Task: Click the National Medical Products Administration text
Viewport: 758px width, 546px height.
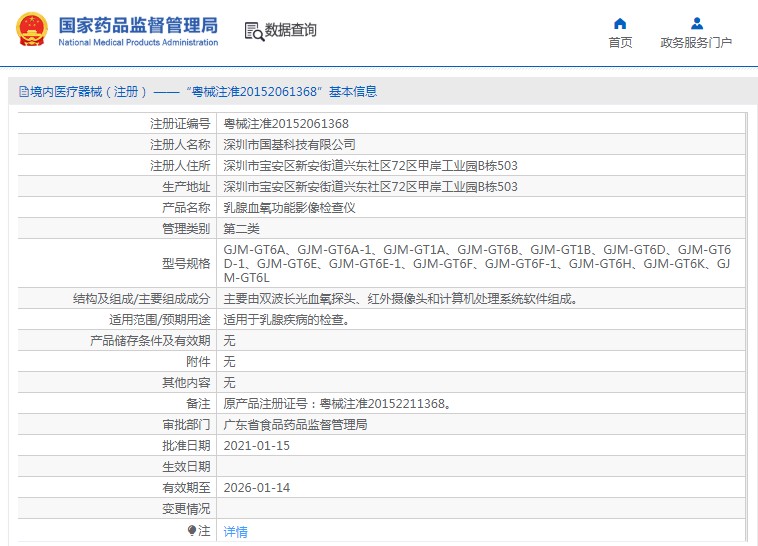Action: 138,43
